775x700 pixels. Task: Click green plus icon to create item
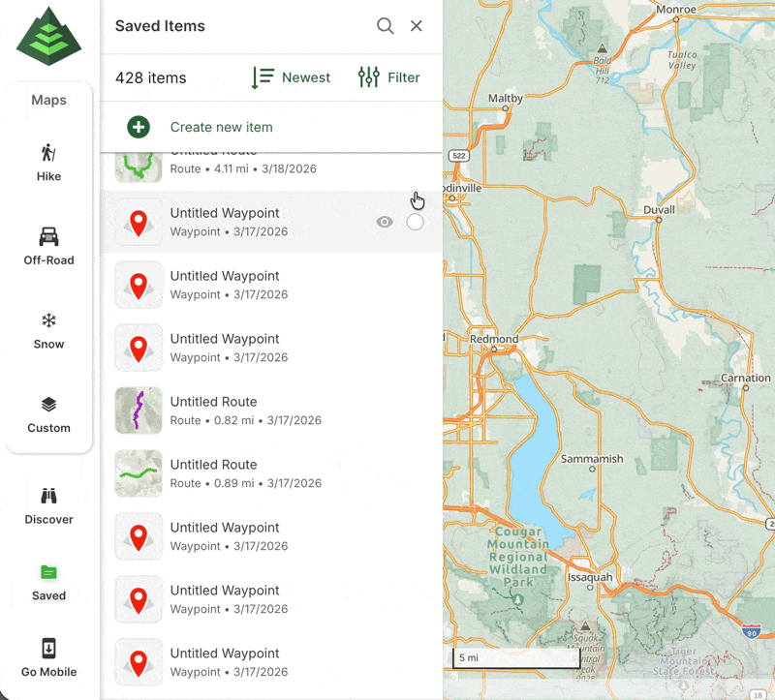139,127
